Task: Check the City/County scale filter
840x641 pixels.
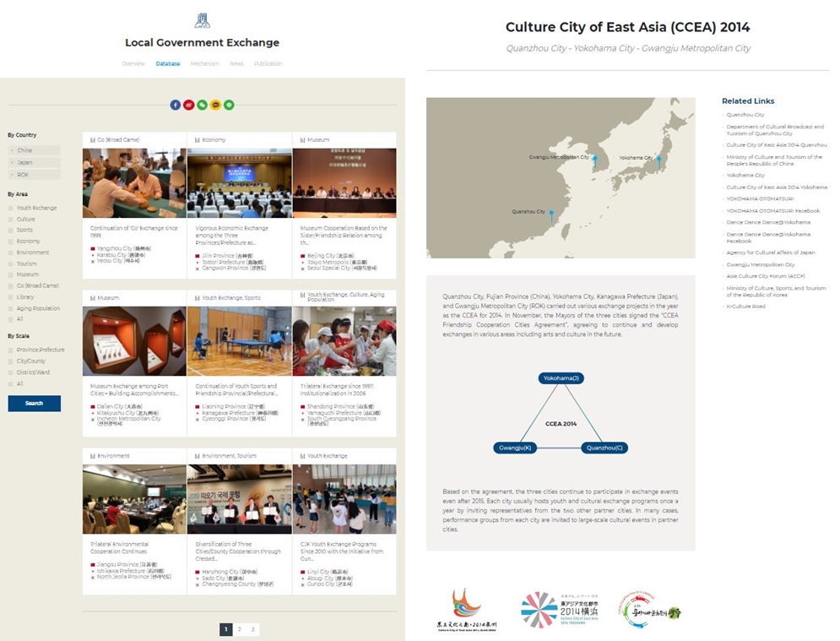Action: click(x=11, y=361)
